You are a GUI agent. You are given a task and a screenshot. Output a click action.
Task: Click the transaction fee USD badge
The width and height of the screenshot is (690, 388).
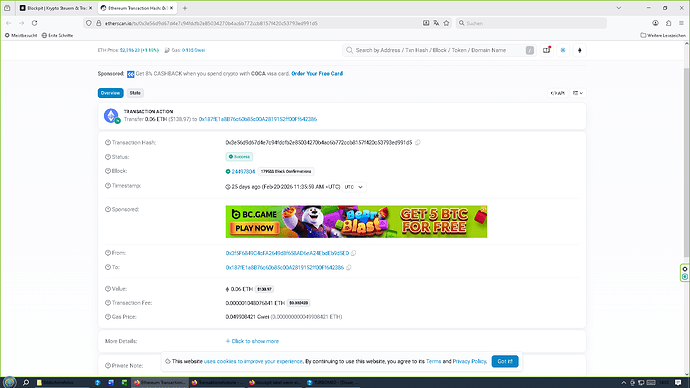click(299, 303)
